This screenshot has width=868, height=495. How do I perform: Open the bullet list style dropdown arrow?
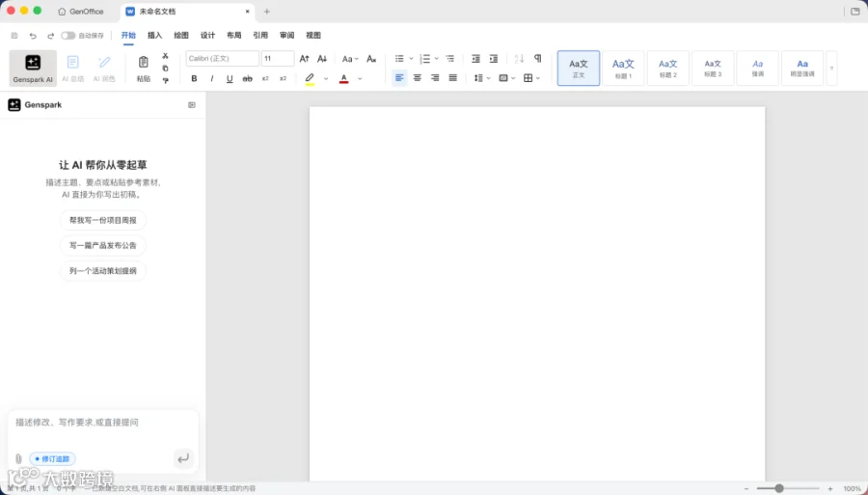411,58
